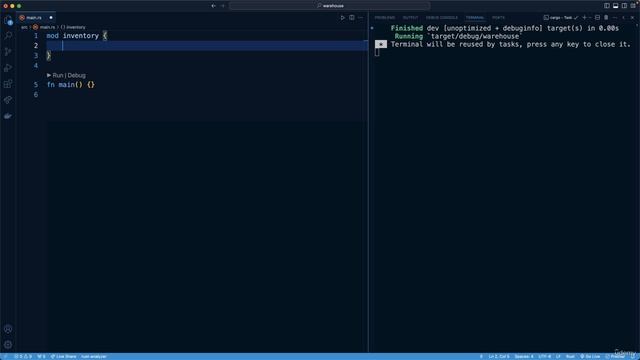Click Prettier in the status bar
Image resolution: width=640 pixels, height=360 pixels.
coord(615,356)
